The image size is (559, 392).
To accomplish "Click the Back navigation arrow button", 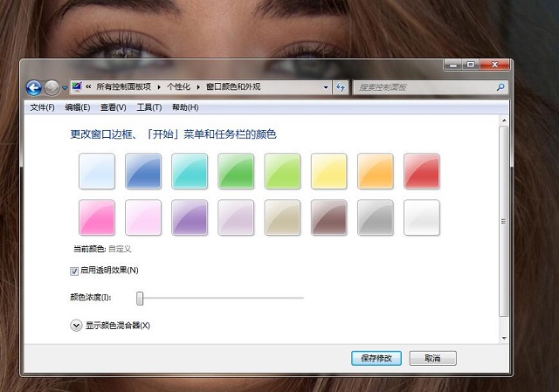I will (34, 87).
